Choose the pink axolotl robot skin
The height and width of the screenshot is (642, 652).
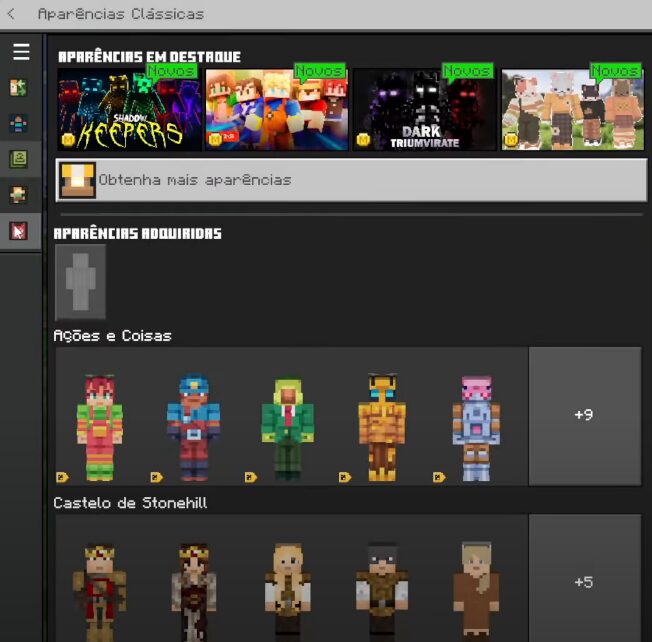[476, 428]
